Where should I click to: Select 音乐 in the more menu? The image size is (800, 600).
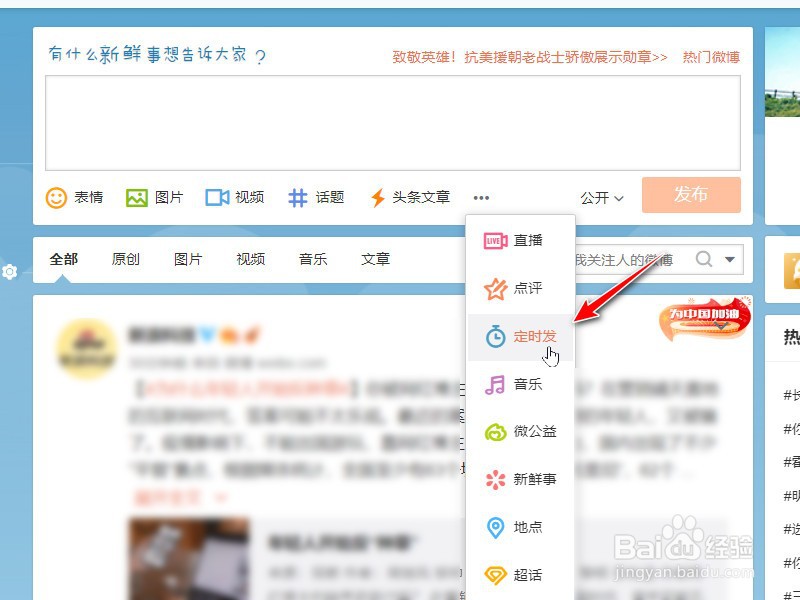click(x=520, y=384)
